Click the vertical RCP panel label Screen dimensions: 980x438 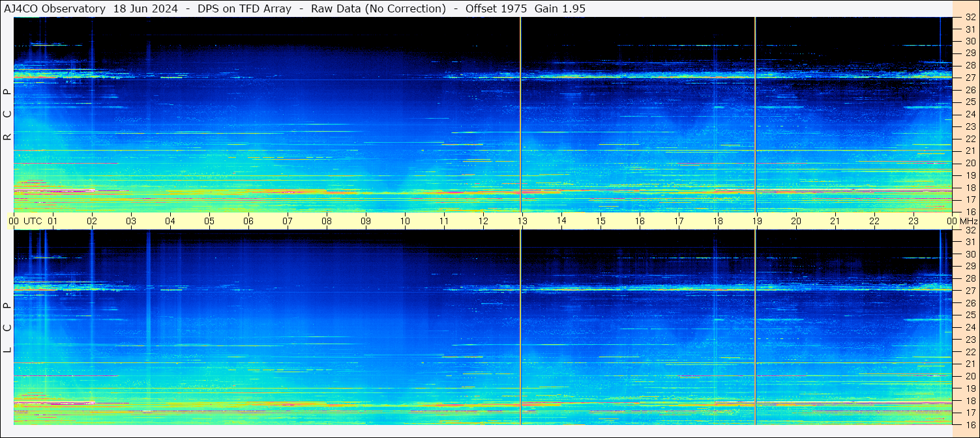point(8,115)
